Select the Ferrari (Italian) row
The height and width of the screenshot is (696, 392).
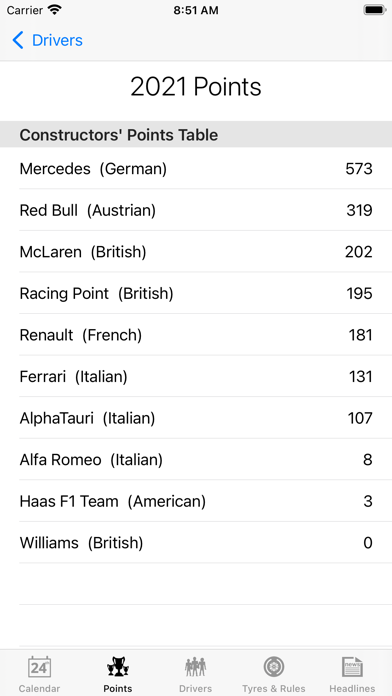[x=196, y=376]
